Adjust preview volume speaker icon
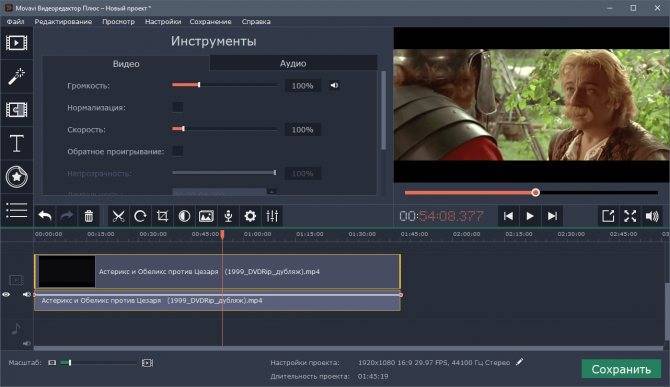 pyautogui.click(x=652, y=216)
